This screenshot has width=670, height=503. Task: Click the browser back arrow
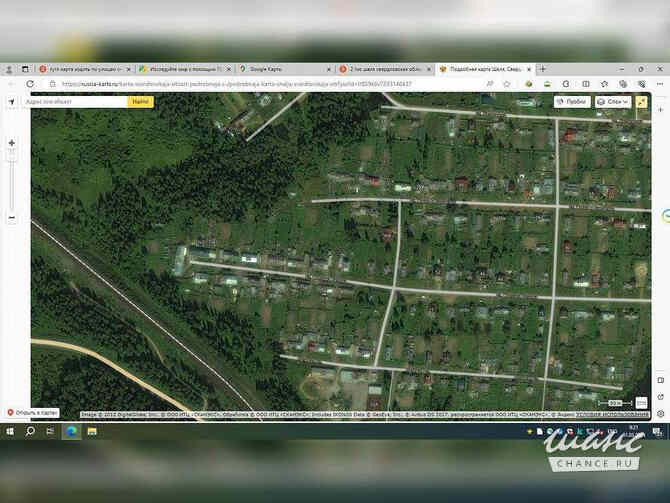pos(8,85)
